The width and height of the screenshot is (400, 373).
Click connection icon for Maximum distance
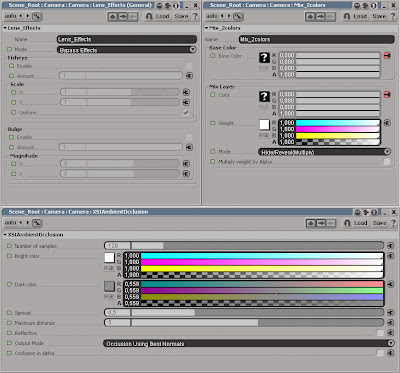pos(390,323)
